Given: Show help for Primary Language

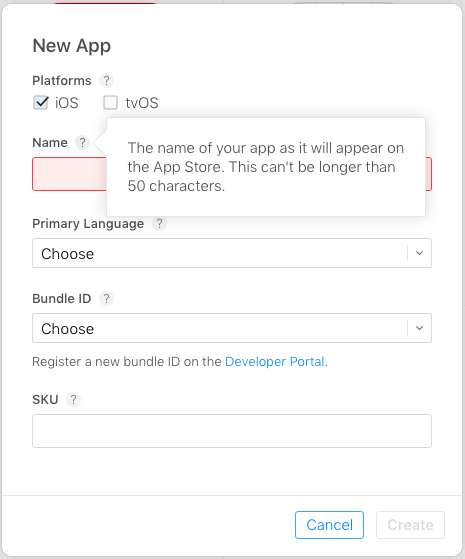Looking at the screenshot, I should tap(159, 224).
